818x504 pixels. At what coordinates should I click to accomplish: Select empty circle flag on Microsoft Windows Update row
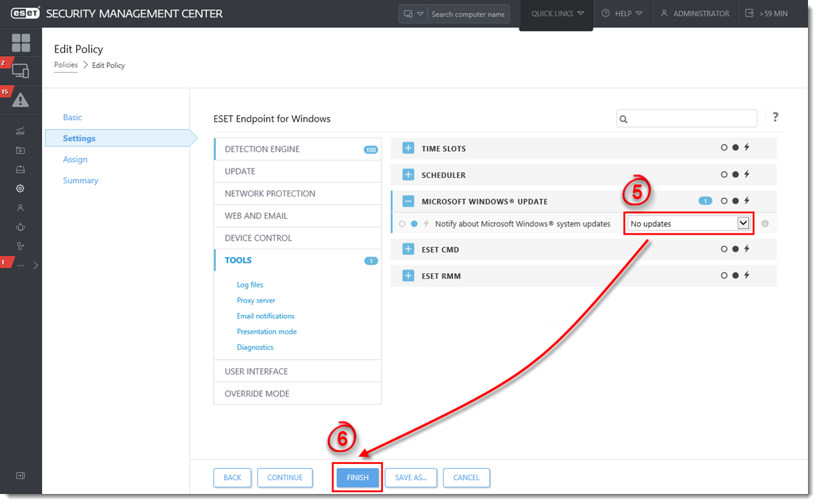click(x=724, y=201)
